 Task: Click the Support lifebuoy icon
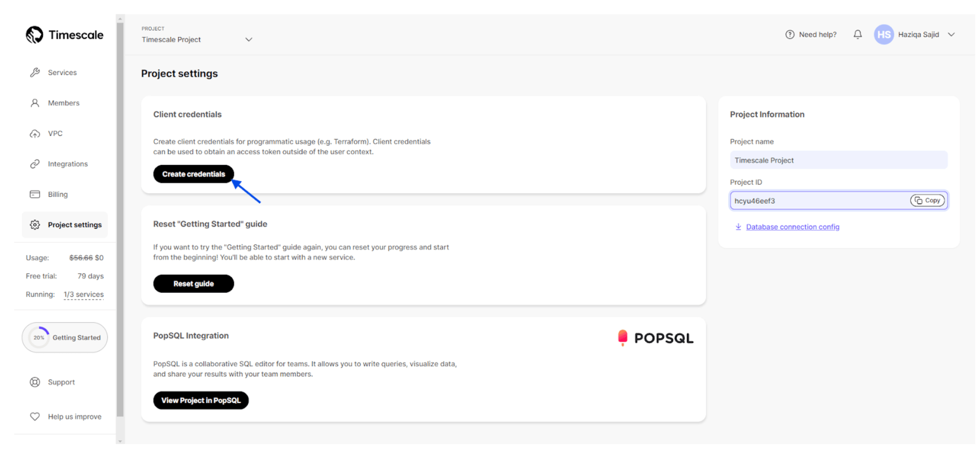click(x=35, y=382)
